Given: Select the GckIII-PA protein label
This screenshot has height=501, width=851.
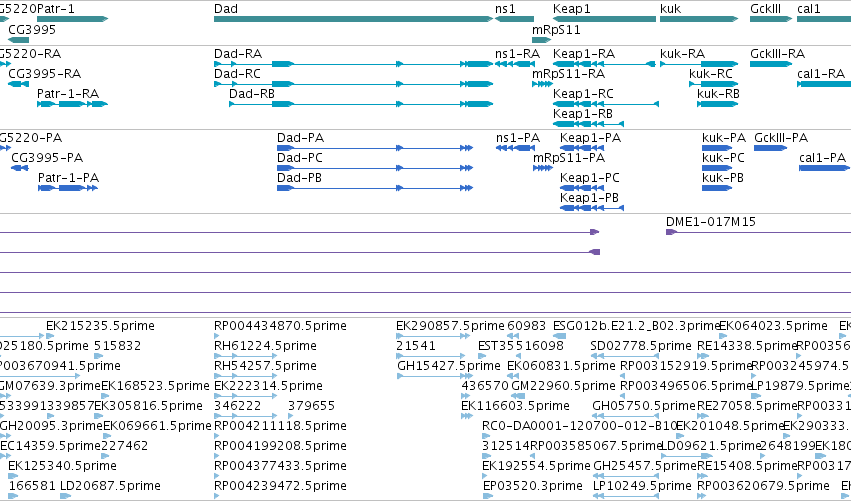Looking at the screenshot, I should (x=781, y=138).
